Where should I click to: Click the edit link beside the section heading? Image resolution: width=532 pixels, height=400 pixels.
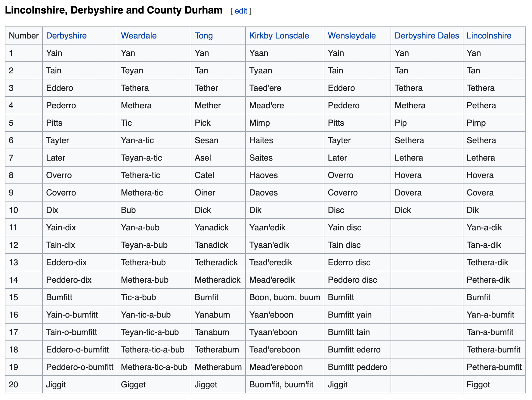click(241, 11)
